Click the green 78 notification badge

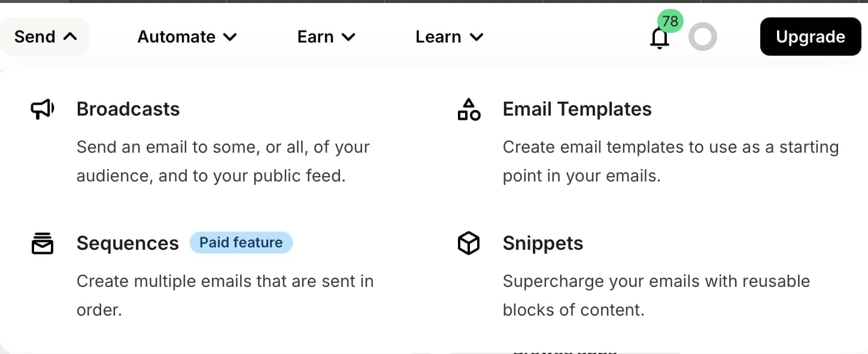pos(670,22)
